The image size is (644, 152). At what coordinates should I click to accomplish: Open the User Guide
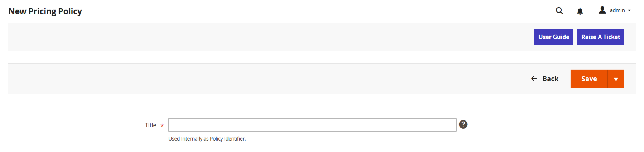(x=553, y=37)
